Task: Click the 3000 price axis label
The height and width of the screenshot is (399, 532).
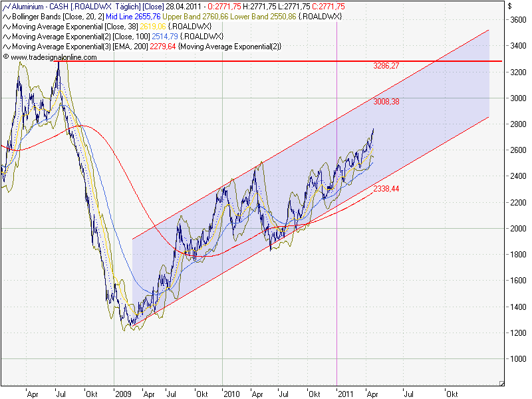Action: 518,98
